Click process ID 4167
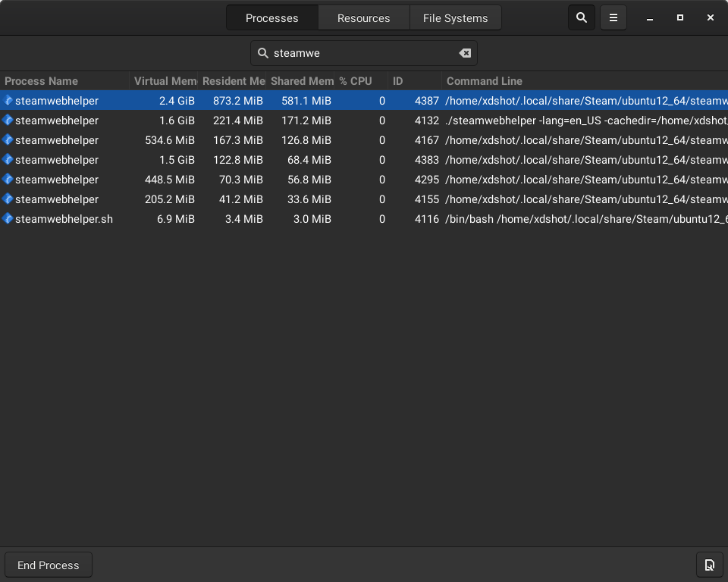 point(427,140)
